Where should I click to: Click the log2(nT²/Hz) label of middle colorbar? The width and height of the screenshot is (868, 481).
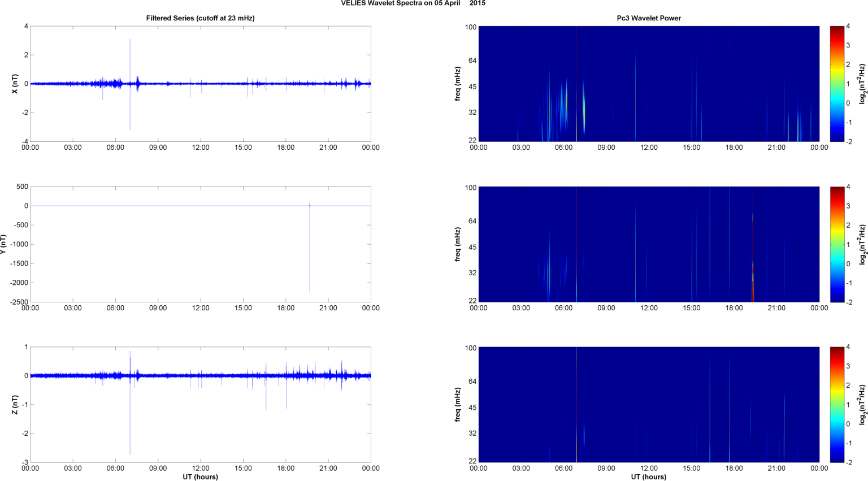(x=862, y=244)
